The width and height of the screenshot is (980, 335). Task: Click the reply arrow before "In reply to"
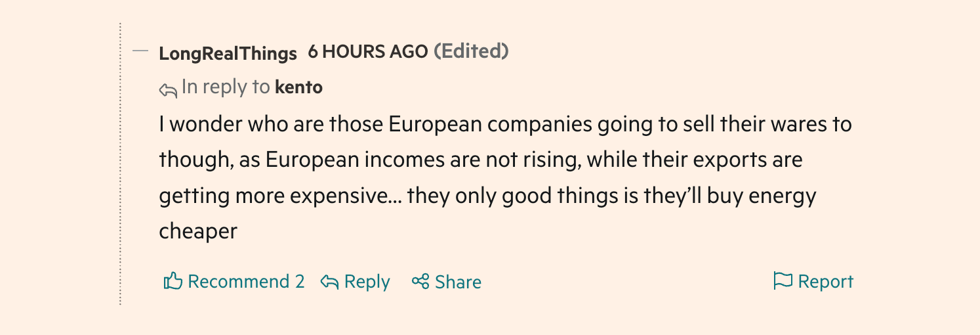pos(168,89)
